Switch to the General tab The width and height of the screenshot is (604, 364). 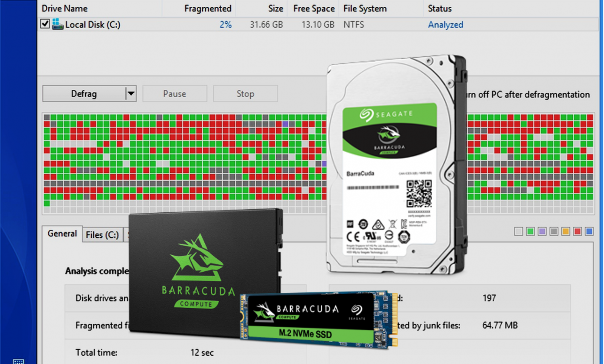pos(62,233)
